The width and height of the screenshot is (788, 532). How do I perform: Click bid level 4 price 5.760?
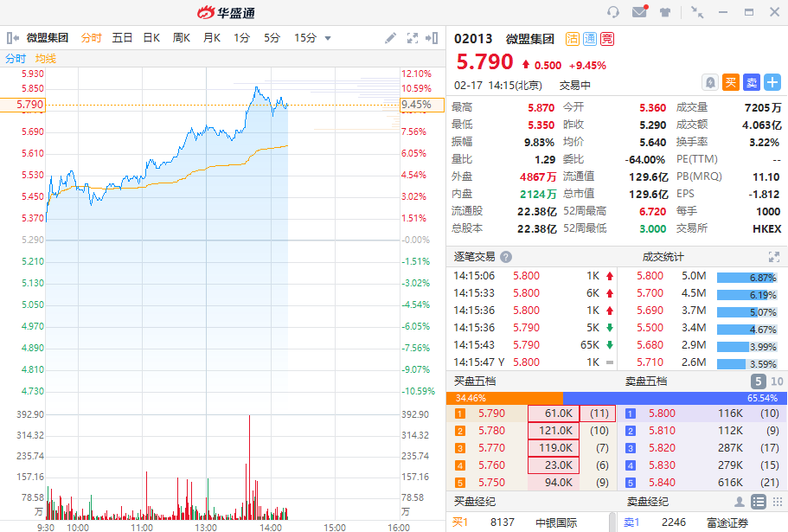coord(491,465)
